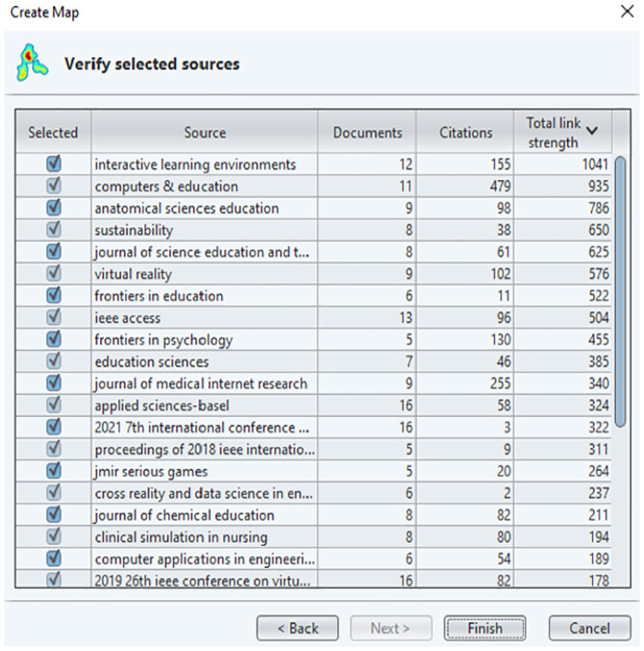Click the Selected column header

[x=53, y=133]
